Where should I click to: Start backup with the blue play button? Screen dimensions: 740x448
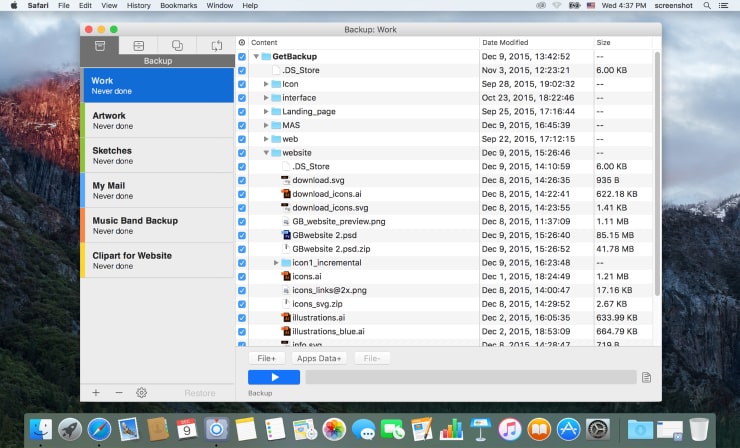274,377
